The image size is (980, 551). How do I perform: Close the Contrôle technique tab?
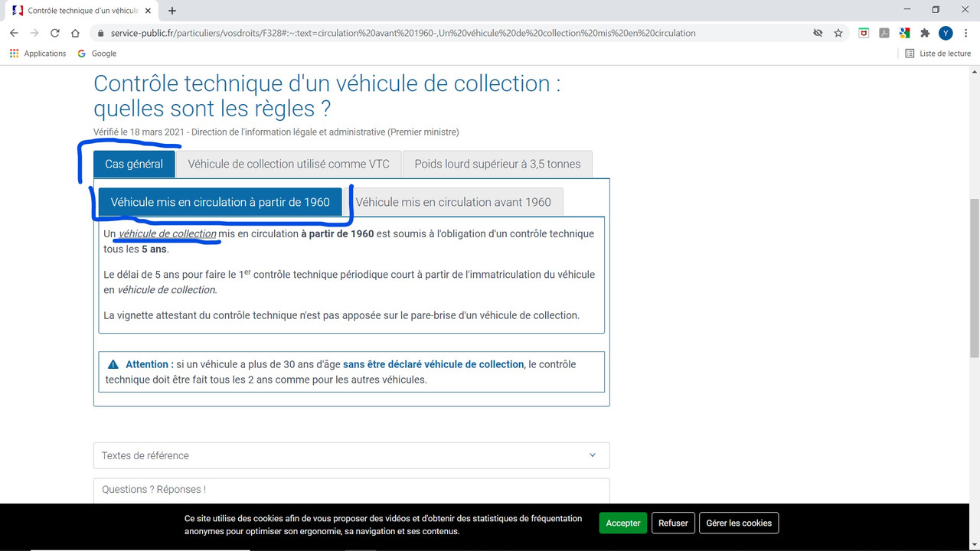149,11
